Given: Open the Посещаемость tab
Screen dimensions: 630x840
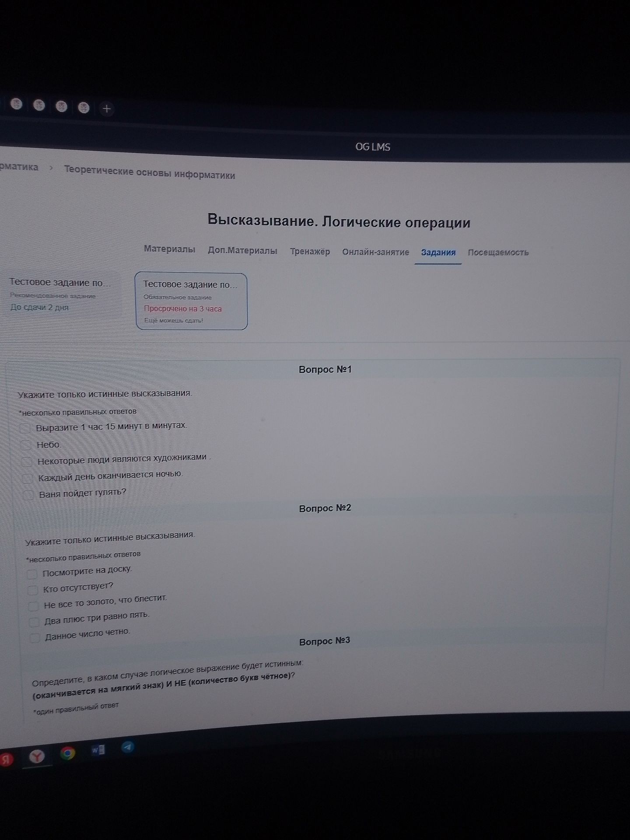Looking at the screenshot, I should [x=498, y=252].
